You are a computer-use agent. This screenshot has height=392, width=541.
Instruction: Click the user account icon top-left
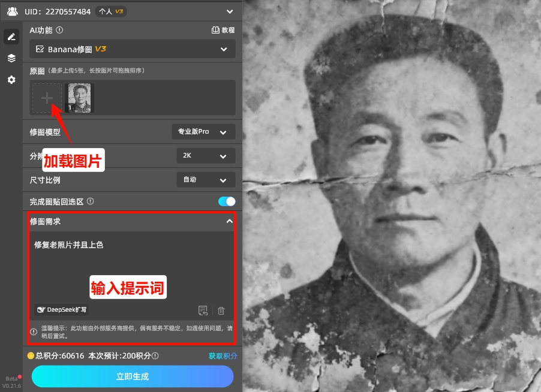point(12,11)
